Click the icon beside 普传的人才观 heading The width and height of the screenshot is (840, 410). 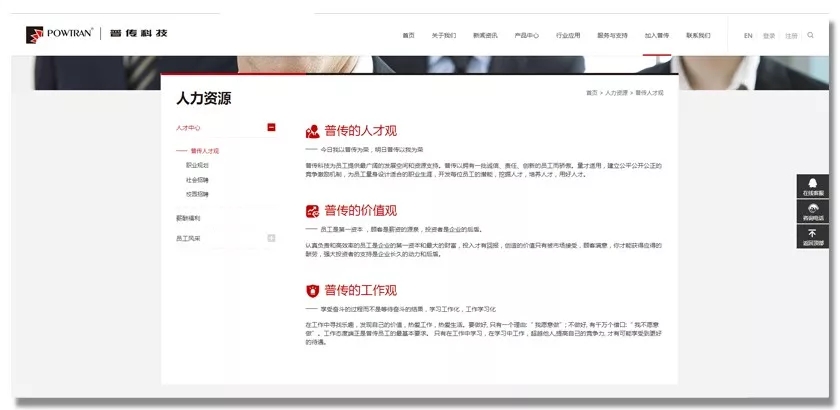tap(313, 131)
